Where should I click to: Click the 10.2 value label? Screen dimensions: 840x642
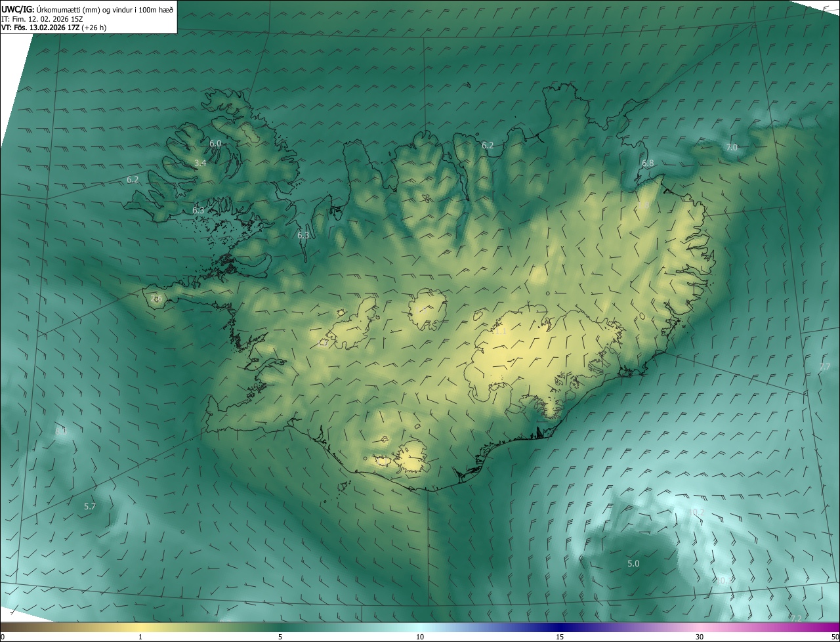696,512
